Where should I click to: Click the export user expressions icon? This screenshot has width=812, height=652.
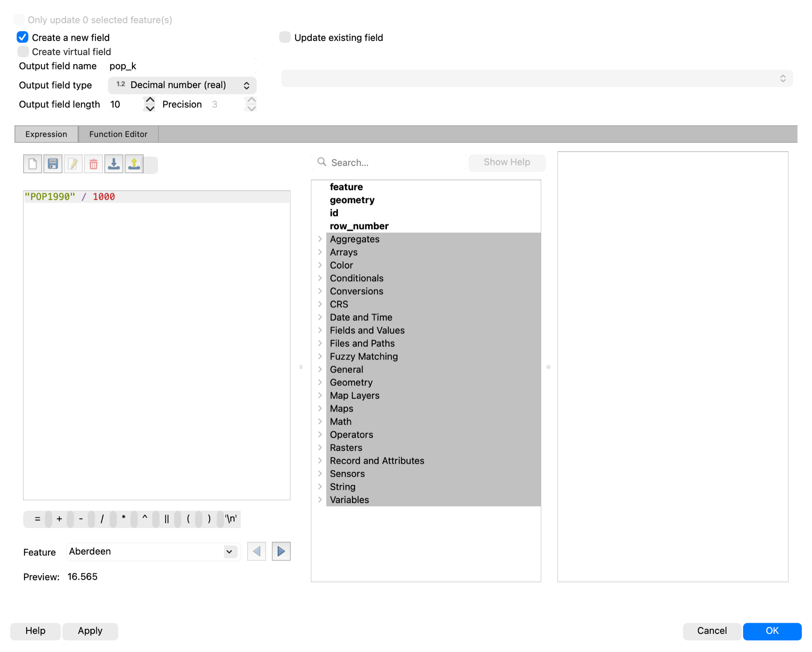coord(134,164)
